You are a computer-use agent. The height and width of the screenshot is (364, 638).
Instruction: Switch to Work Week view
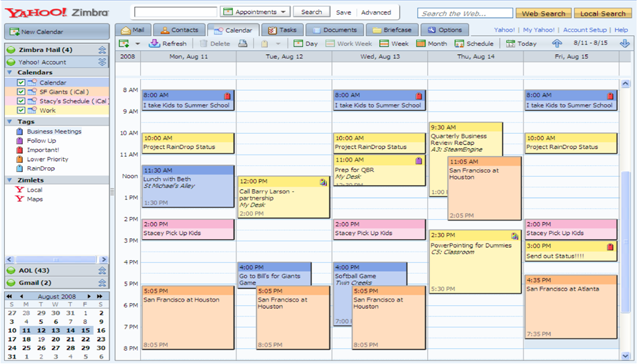tap(349, 44)
